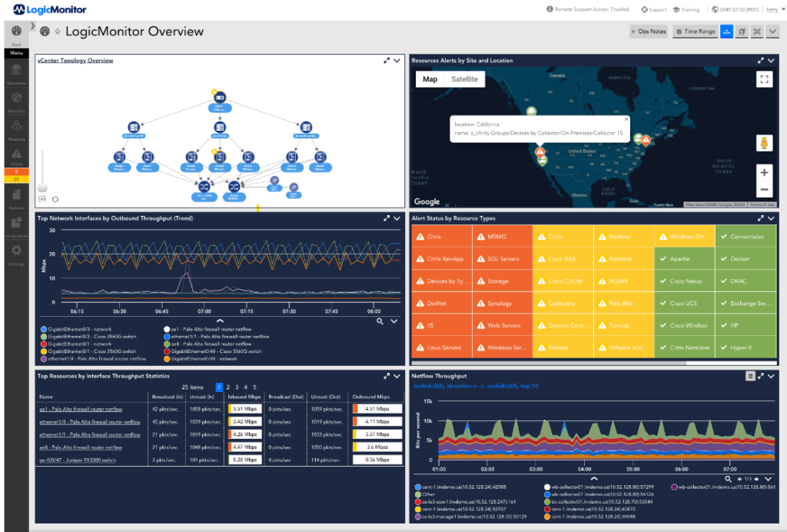The width and height of the screenshot is (787, 532).
Task: Click Training in the top menu bar
Action: [686, 10]
